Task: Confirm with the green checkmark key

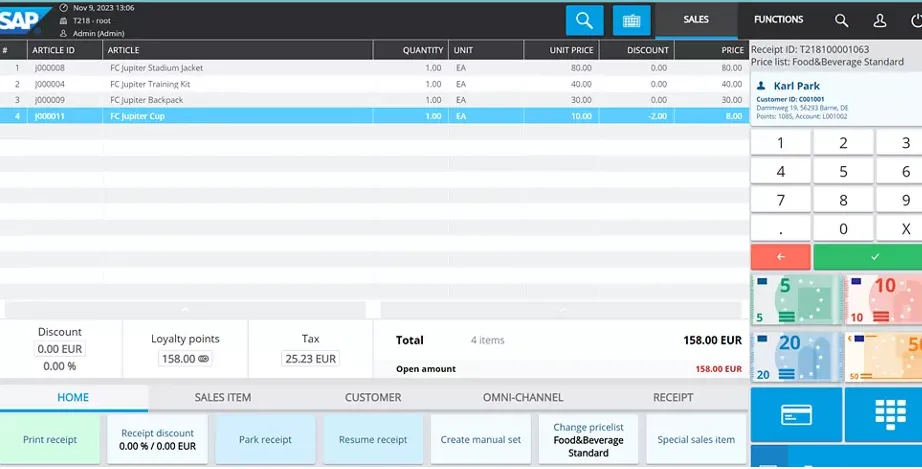Action: pyautogui.click(x=867, y=257)
